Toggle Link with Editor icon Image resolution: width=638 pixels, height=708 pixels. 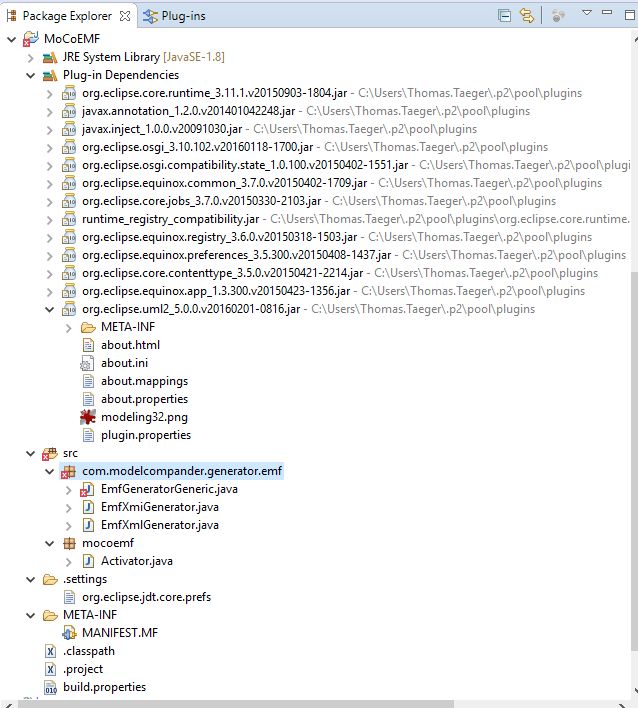pos(526,16)
